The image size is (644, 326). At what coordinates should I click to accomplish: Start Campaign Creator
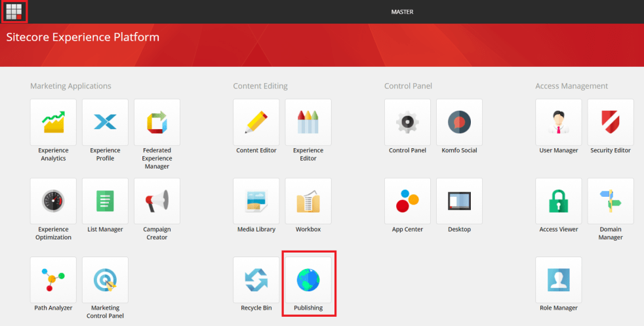coord(157,201)
